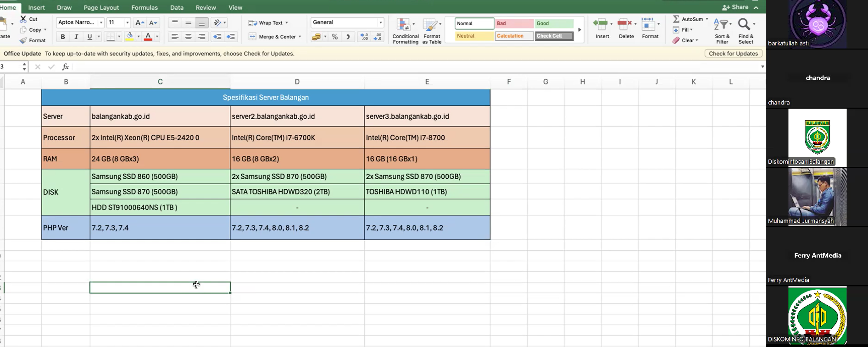The image size is (868, 347).
Task: Open Sort & Filter
Action: click(x=722, y=31)
